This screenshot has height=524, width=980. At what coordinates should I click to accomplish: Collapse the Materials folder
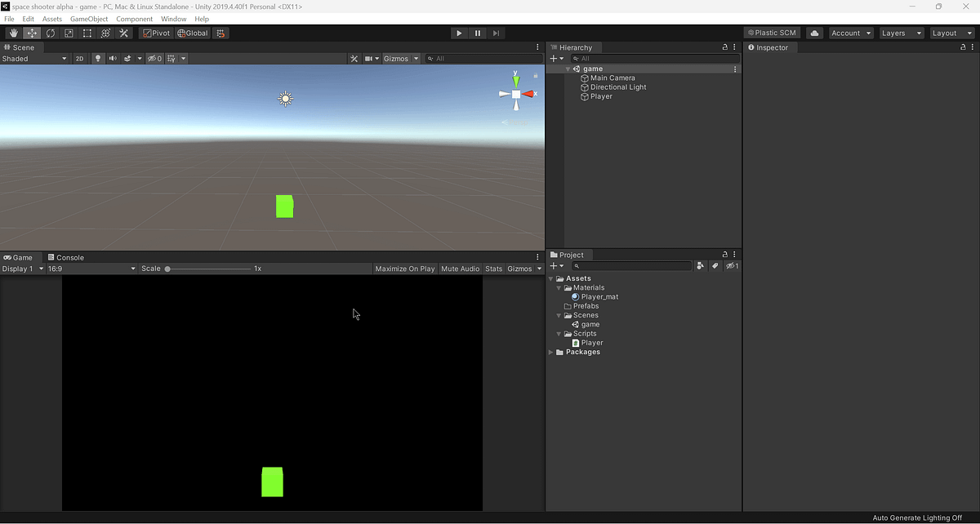[x=559, y=287]
